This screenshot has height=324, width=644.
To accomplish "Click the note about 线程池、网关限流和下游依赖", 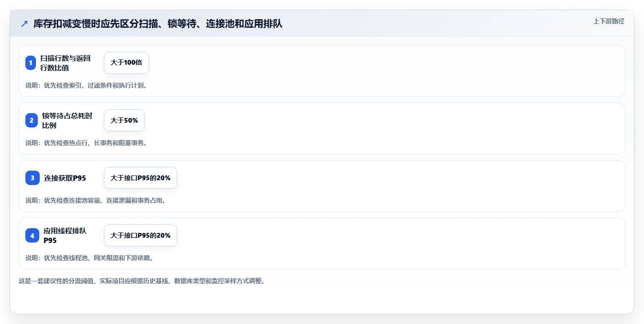I will pyautogui.click(x=89, y=258).
